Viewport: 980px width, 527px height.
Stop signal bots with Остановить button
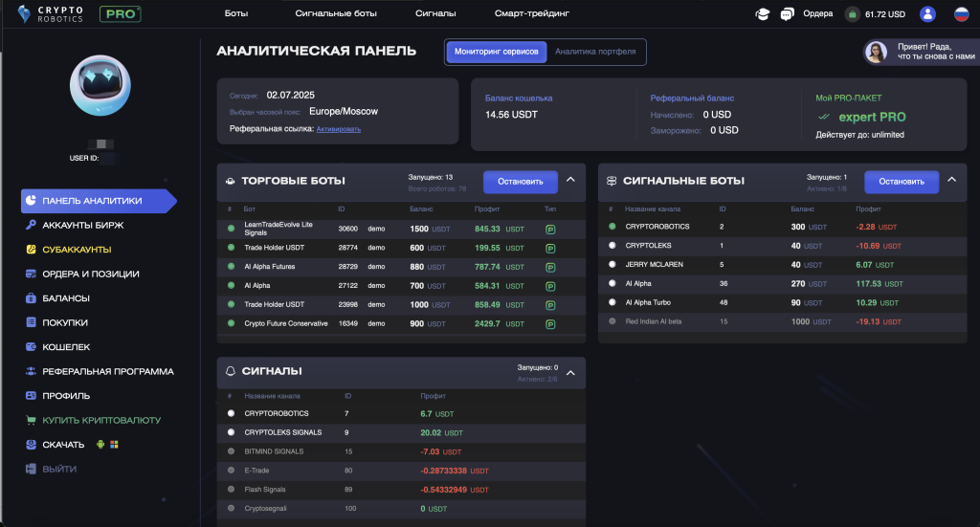tap(902, 182)
